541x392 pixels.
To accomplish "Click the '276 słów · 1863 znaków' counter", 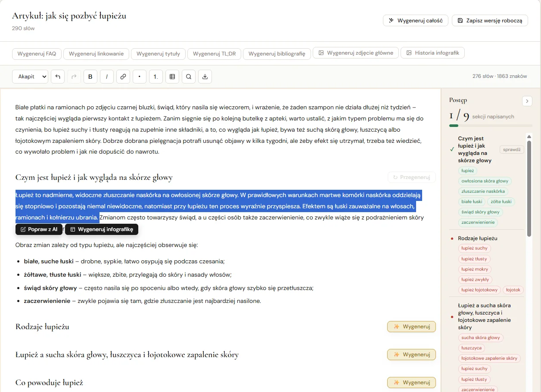I will pos(500,76).
